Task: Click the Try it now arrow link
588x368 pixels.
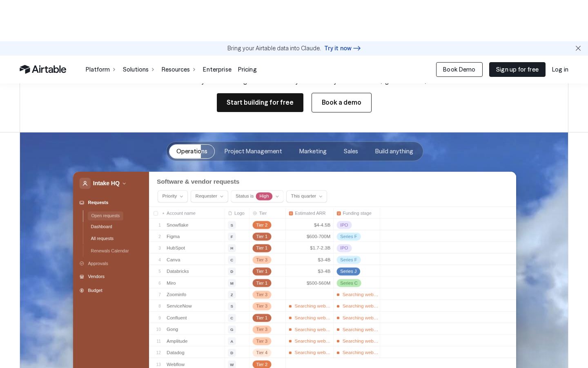Action: (342, 48)
